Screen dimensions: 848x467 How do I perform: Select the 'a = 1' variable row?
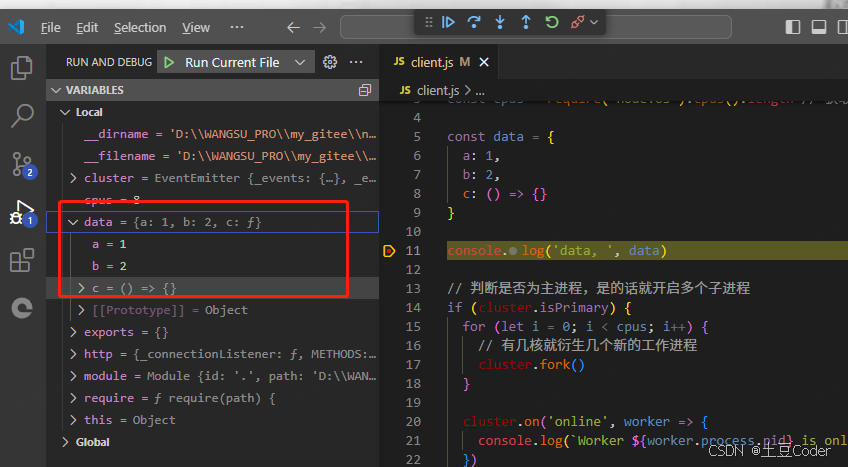(x=213, y=244)
